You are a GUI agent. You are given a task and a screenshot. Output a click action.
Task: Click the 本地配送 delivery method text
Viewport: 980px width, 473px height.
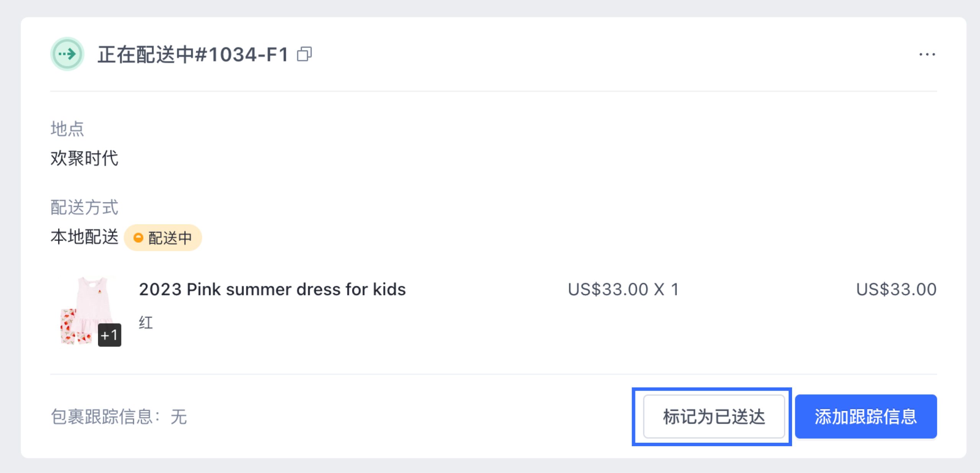pyautogui.click(x=84, y=237)
